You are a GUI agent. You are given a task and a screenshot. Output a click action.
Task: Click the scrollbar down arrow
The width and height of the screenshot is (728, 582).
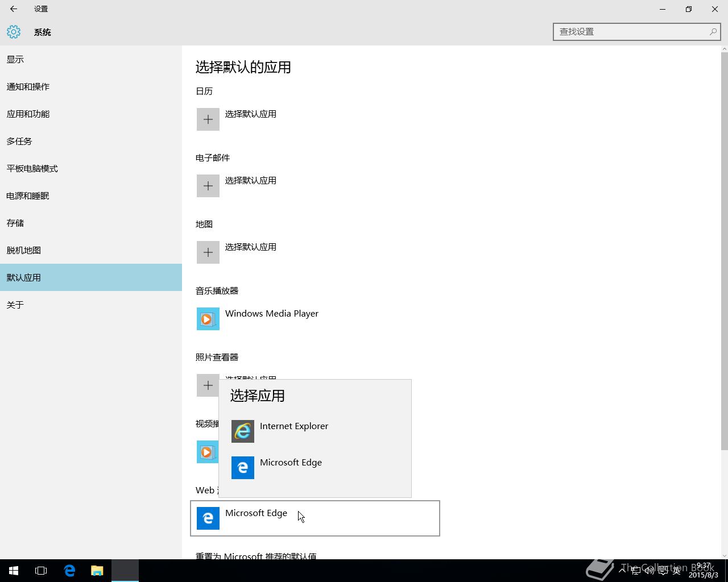click(724, 555)
